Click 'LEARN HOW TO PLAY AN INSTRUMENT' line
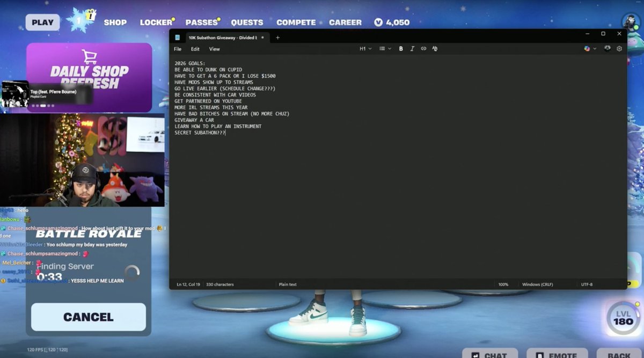The width and height of the screenshot is (644, 358). point(218,127)
